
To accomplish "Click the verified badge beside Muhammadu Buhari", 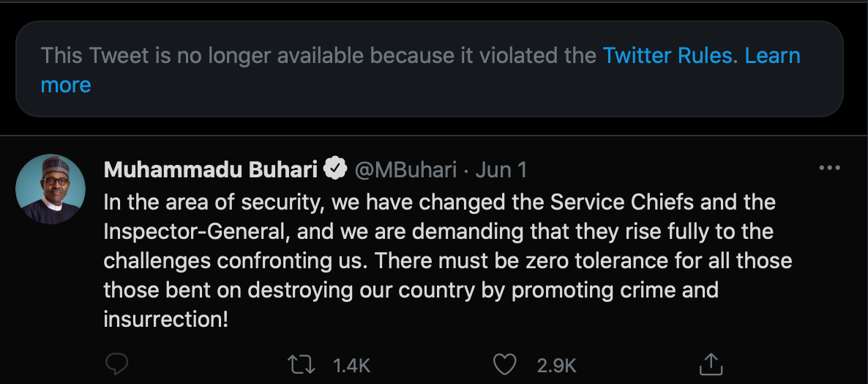I will pos(335,169).
